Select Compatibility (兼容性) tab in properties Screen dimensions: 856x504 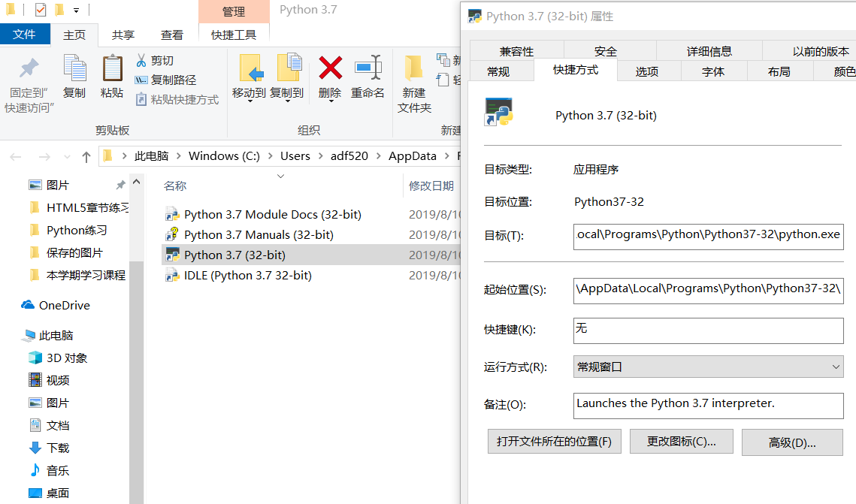click(x=516, y=51)
